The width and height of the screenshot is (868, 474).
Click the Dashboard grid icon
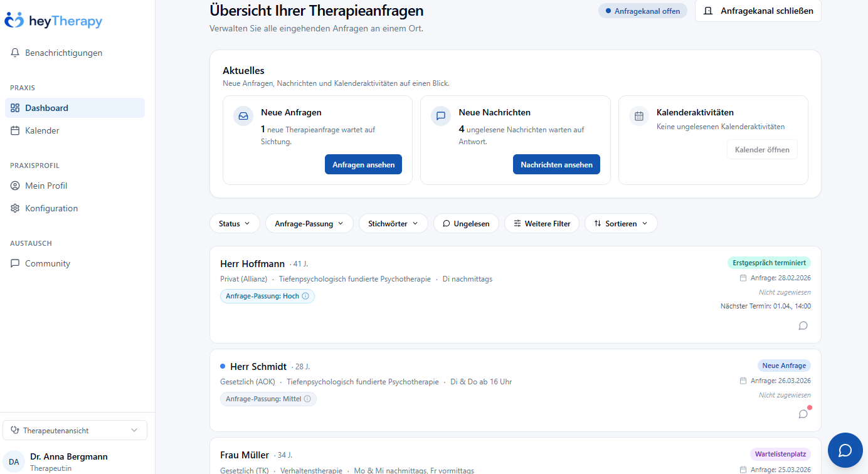pyautogui.click(x=15, y=108)
